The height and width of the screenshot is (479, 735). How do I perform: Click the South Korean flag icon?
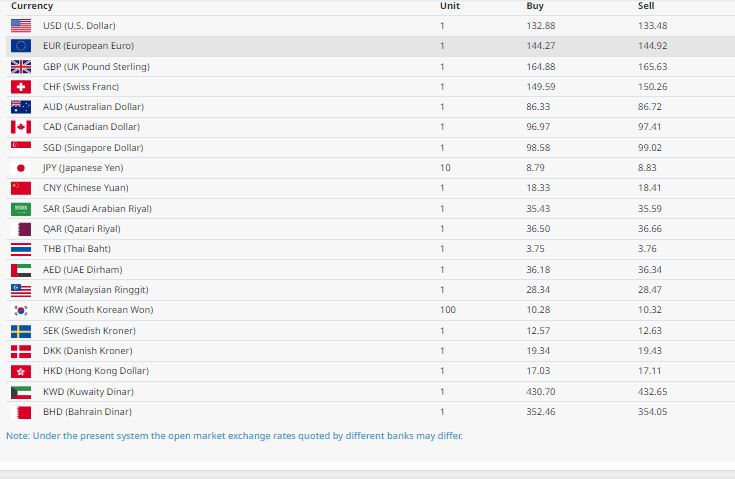click(x=21, y=310)
